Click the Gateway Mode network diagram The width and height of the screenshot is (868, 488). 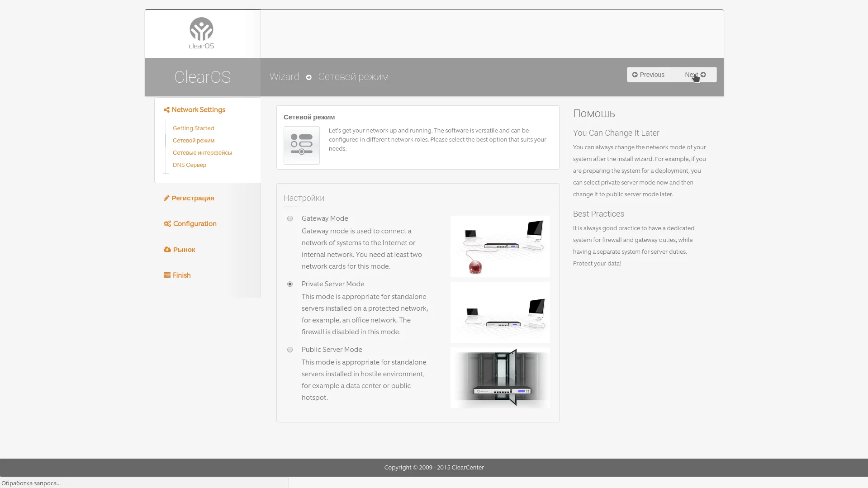(500, 246)
